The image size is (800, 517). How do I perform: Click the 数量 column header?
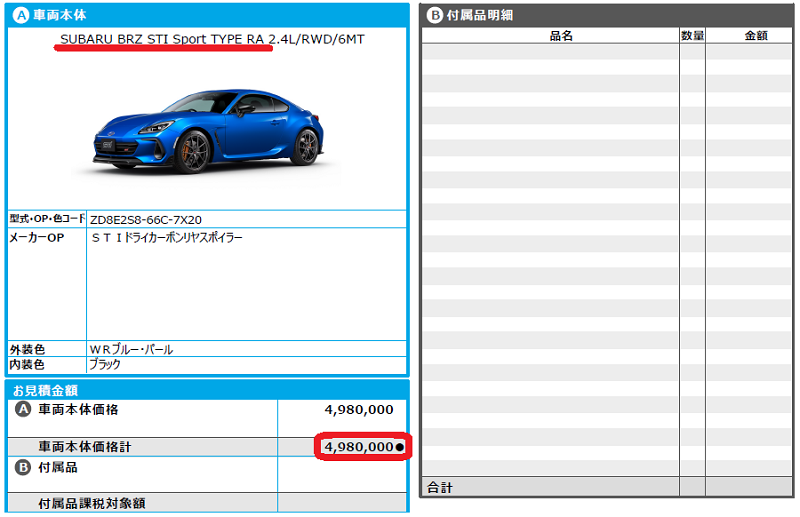tap(692, 36)
